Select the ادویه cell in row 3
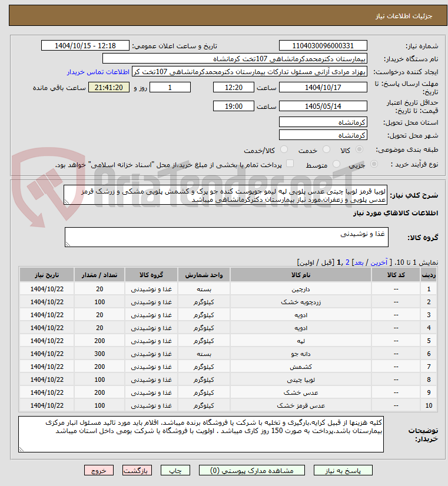This screenshot has height=486, width=448. click(301, 315)
